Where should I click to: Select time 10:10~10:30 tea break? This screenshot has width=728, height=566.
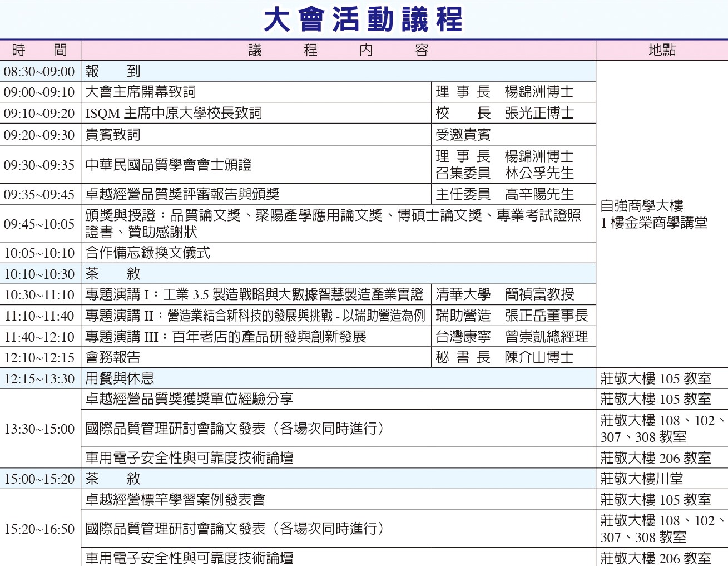click(x=39, y=274)
